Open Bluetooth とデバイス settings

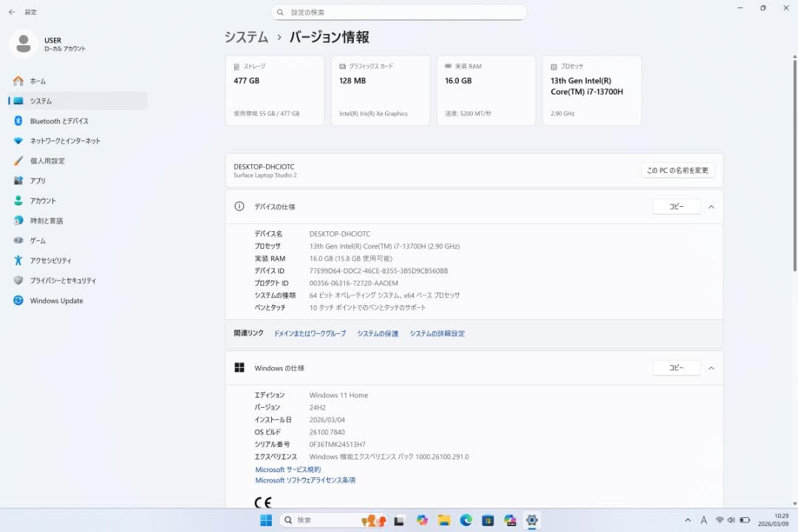78,120
